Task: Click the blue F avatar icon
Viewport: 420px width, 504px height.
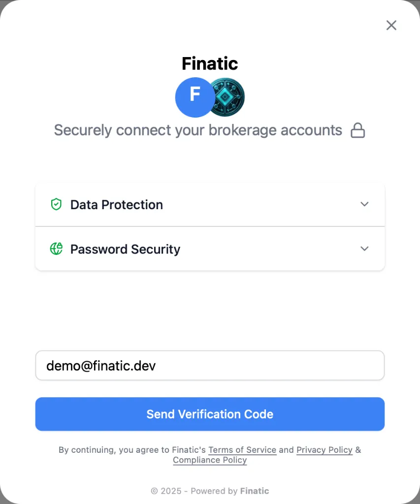Action: click(194, 97)
